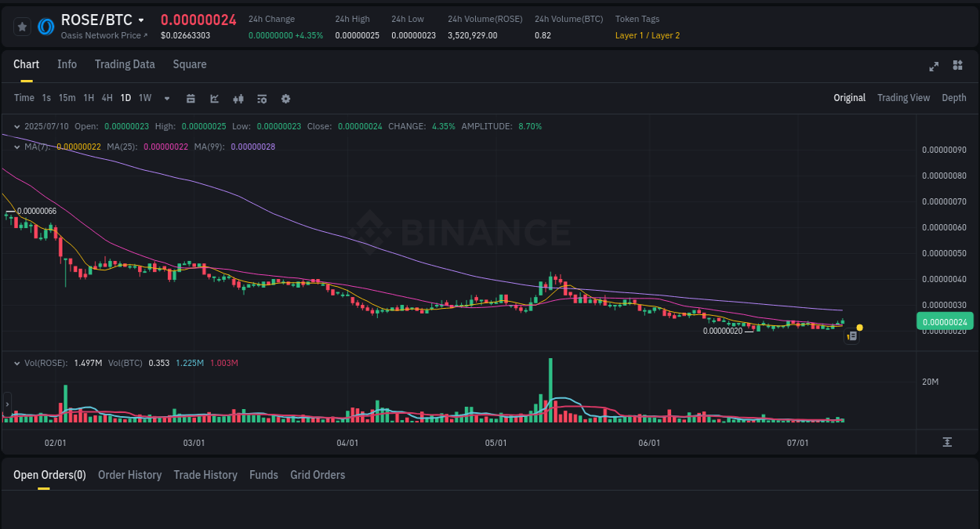Click the Layer 1 token tag

[x=628, y=35]
